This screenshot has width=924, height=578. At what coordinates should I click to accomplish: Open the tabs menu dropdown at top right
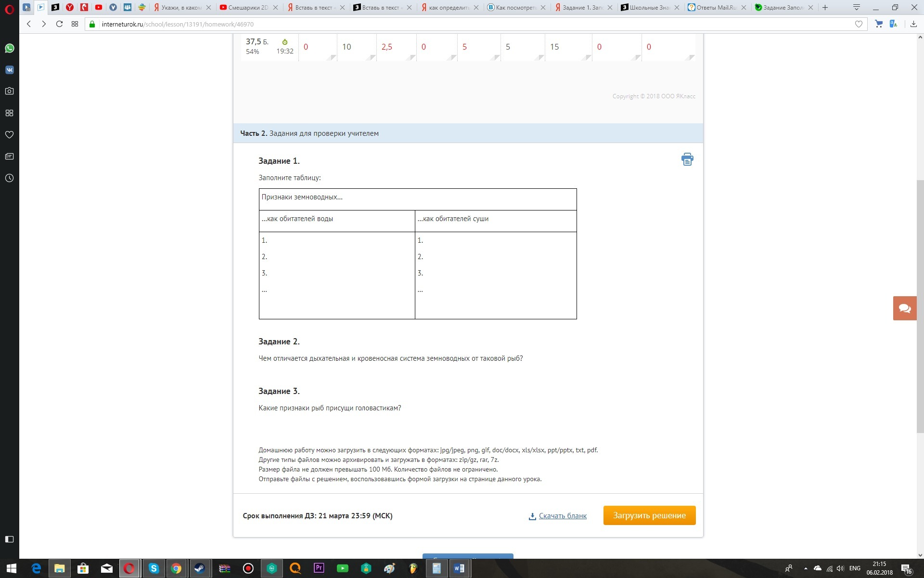tap(856, 7)
